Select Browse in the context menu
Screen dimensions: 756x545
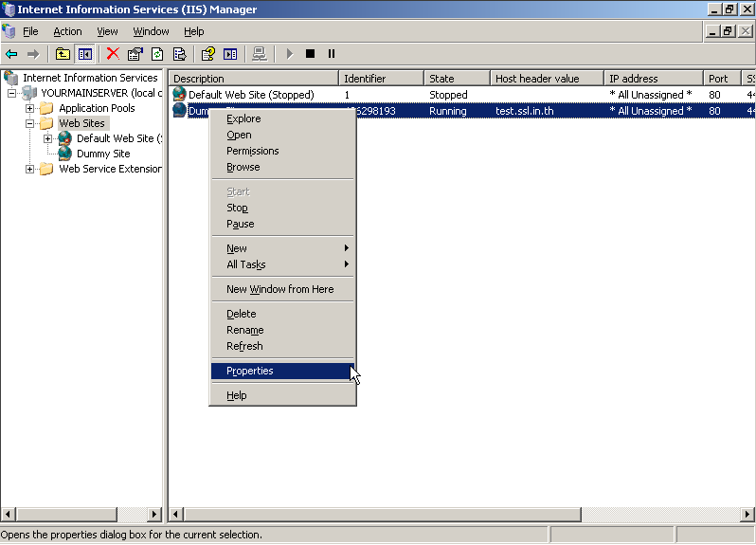click(243, 167)
